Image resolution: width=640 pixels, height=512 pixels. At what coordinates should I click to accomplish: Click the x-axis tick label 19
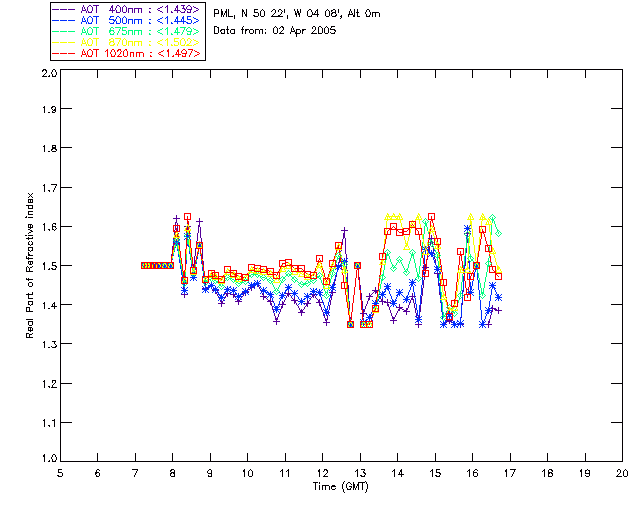click(x=585, y=473)
